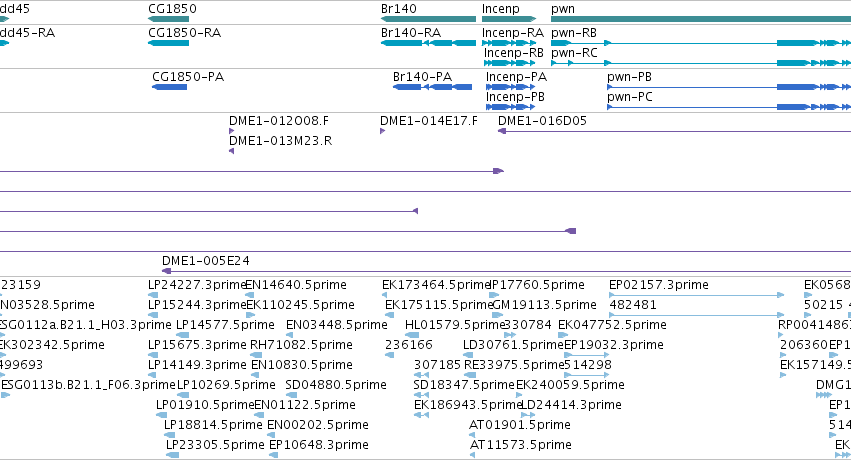
Task: Click the Incenp-PA protein label
Action: (516, 76)
